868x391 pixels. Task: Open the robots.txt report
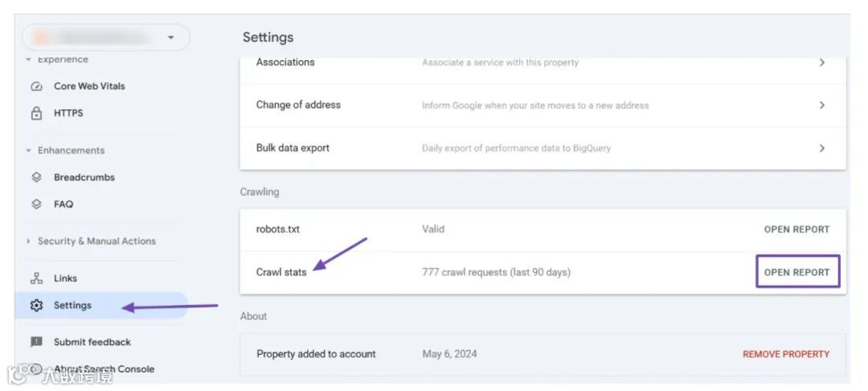796,230
